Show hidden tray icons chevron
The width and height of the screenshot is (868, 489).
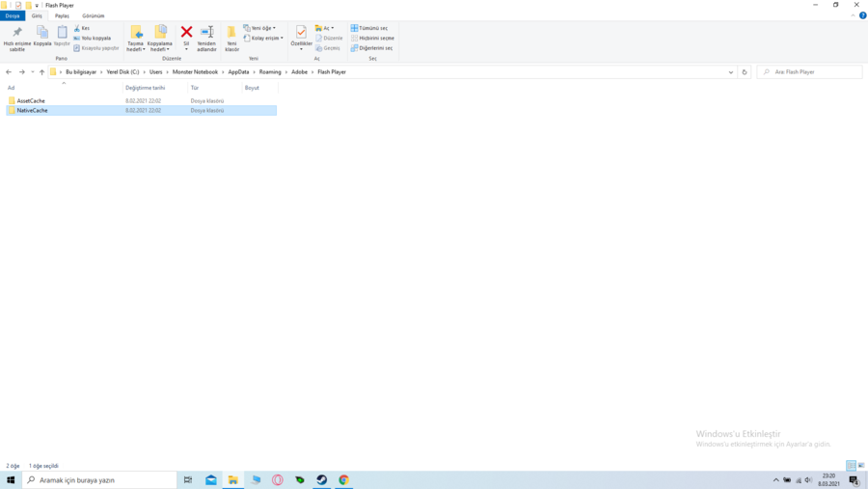tap(776, 480)
